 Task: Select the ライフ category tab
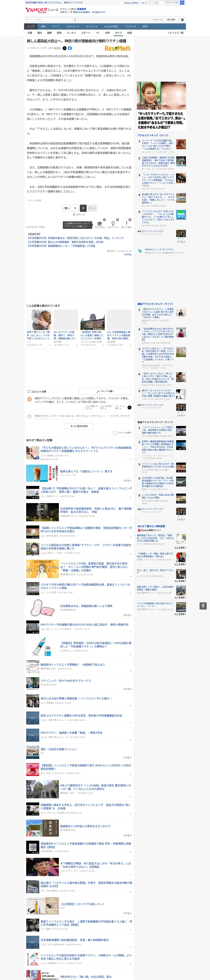(119, 33)
